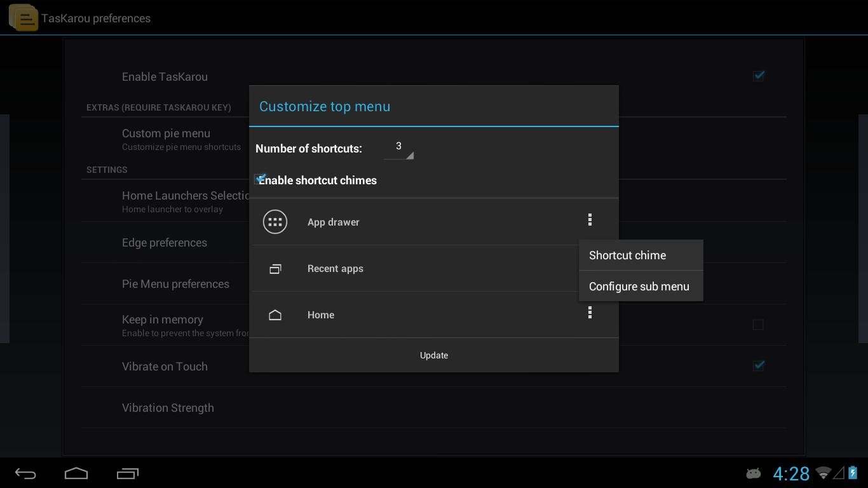The image size is (868, 488).
Task: Toggle the Enable TasKarou checkbox
Action: tap(758, 76)
